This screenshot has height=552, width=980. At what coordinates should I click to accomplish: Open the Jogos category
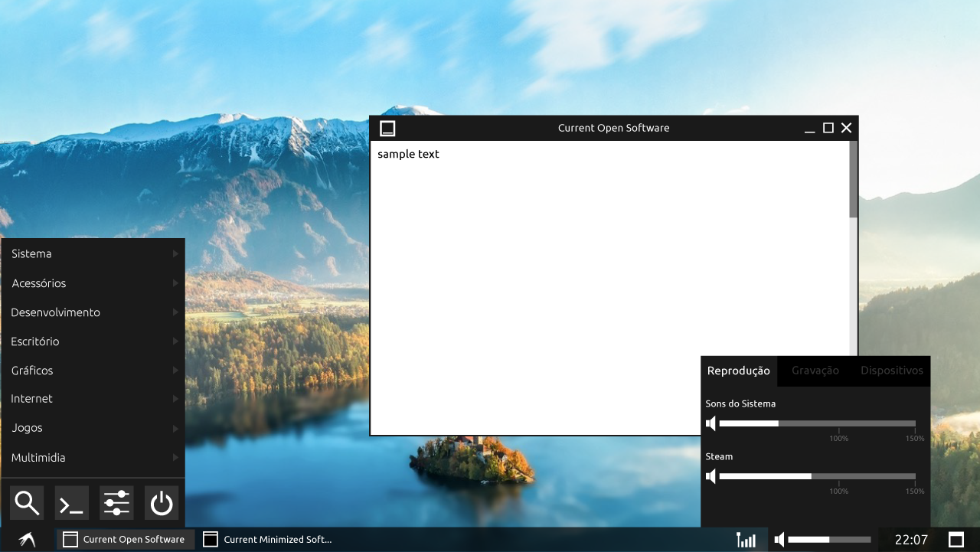[93, 428]
